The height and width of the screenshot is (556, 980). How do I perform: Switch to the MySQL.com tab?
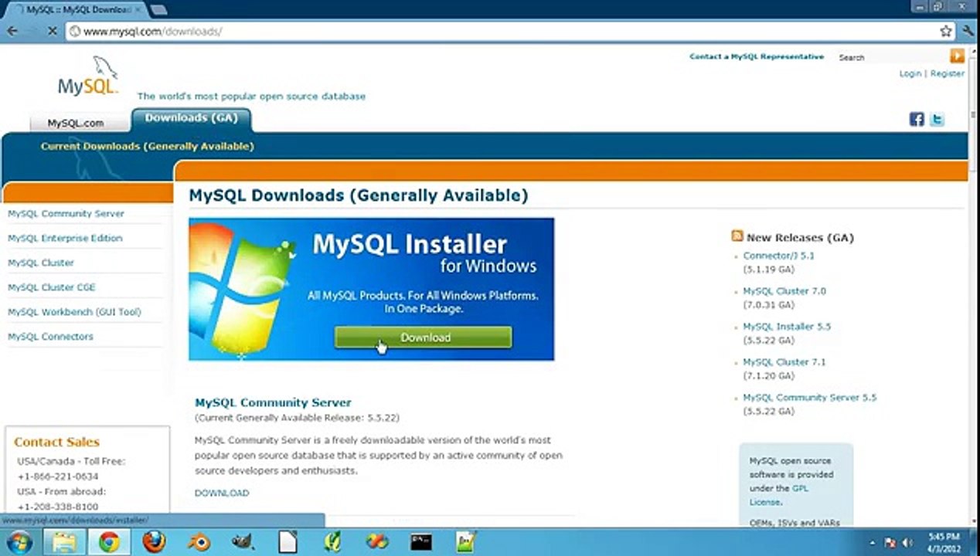coord(76,123)
